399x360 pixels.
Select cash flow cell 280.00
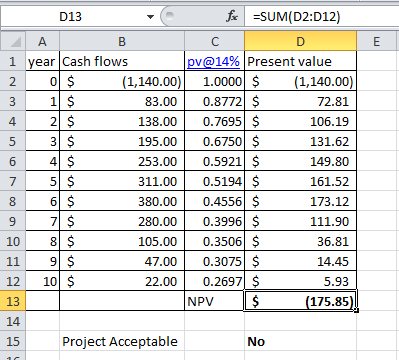[x=122, y=221]
